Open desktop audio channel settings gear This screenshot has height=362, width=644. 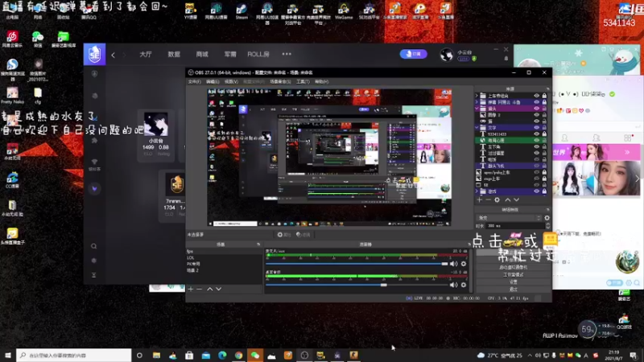point(464,285)
